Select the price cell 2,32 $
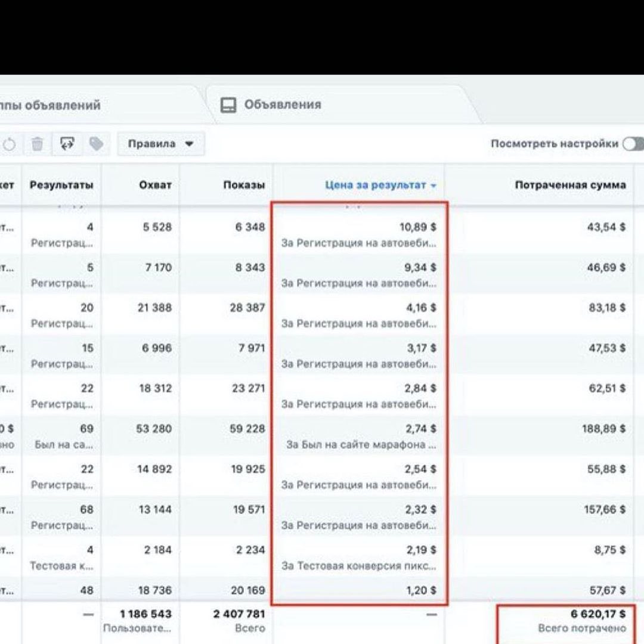 pos(420,509)
